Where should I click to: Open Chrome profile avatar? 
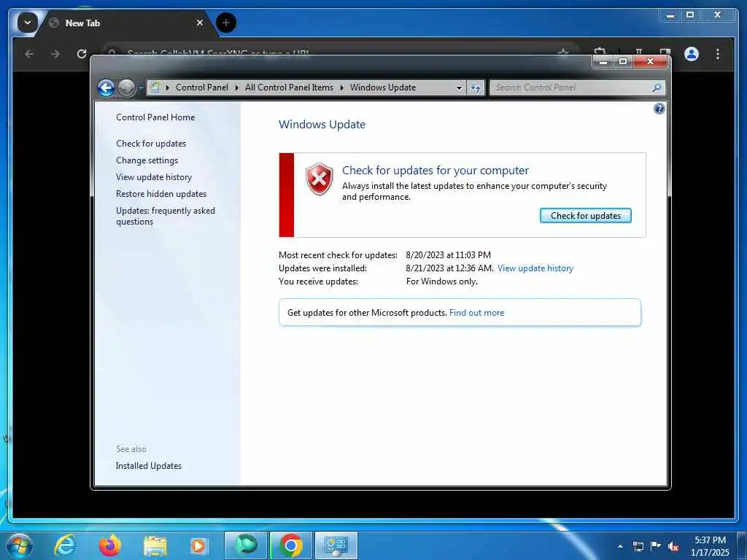[x=692, y=54]
